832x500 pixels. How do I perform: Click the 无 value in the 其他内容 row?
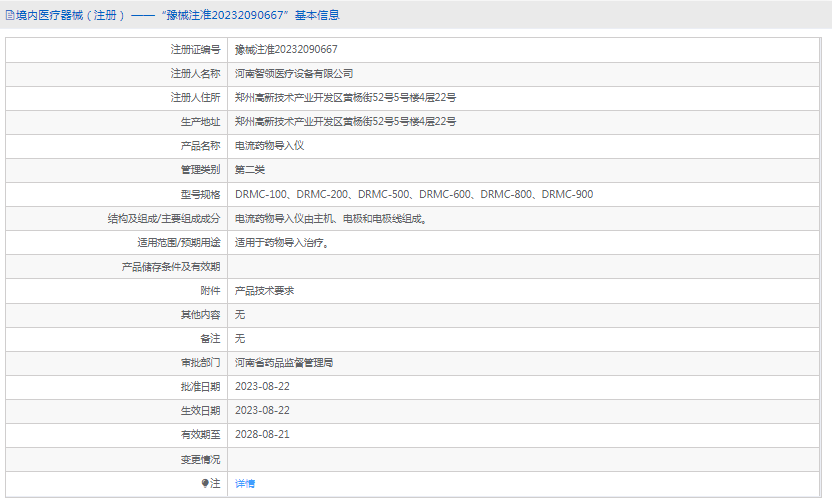240,315
